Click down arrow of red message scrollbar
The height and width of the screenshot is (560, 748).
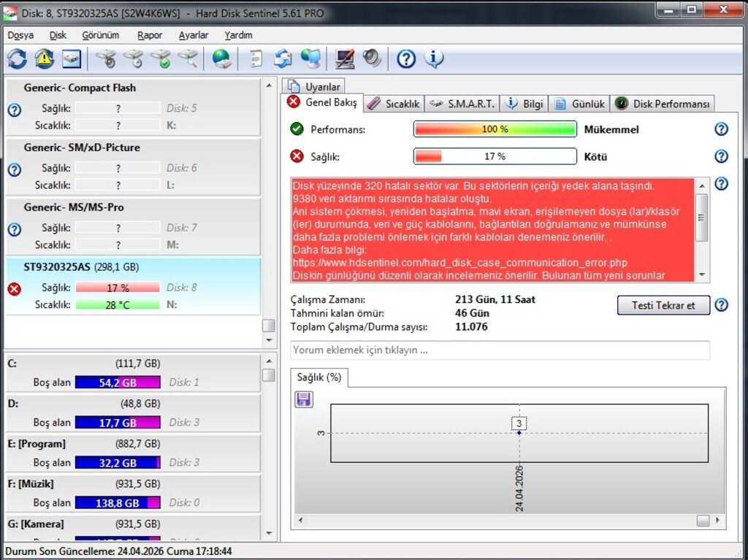point(702,275)
